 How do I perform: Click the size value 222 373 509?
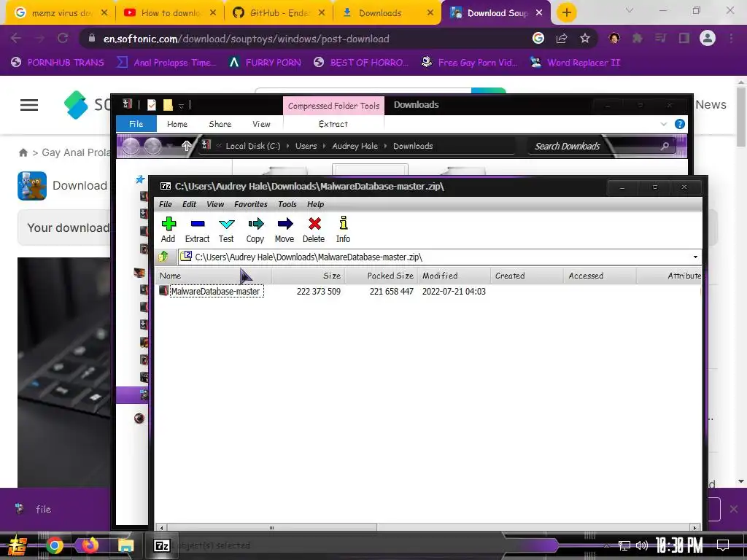click(x=318, y=292)
